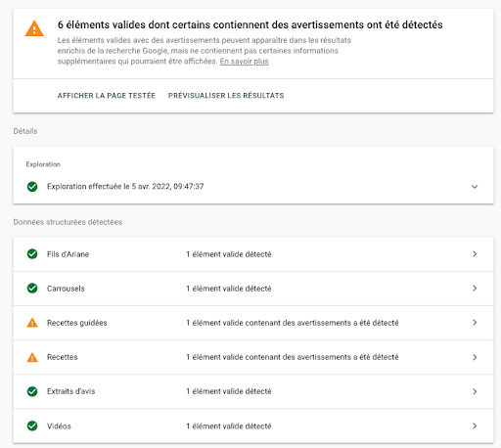Click Vidéos '1 élément valide détecté' status
Viewport: 501px width, 448px height.
click(229, 426)
